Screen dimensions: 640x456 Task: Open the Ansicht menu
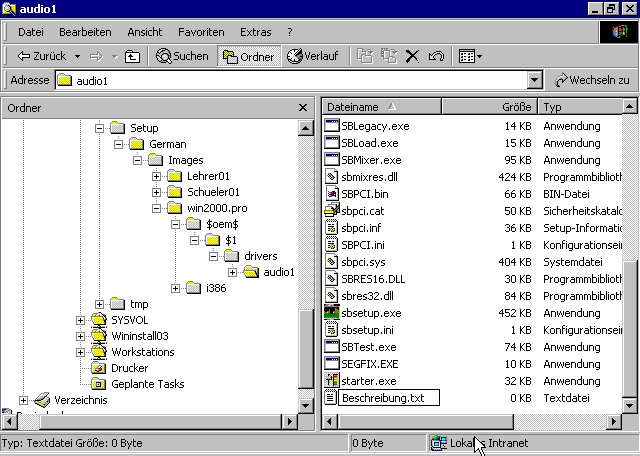[144, 32]
